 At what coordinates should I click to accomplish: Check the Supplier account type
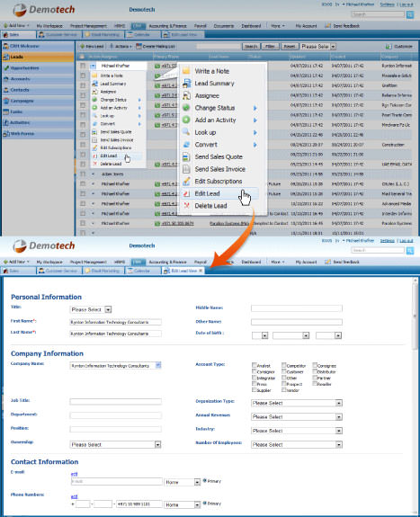click(254, 389)
